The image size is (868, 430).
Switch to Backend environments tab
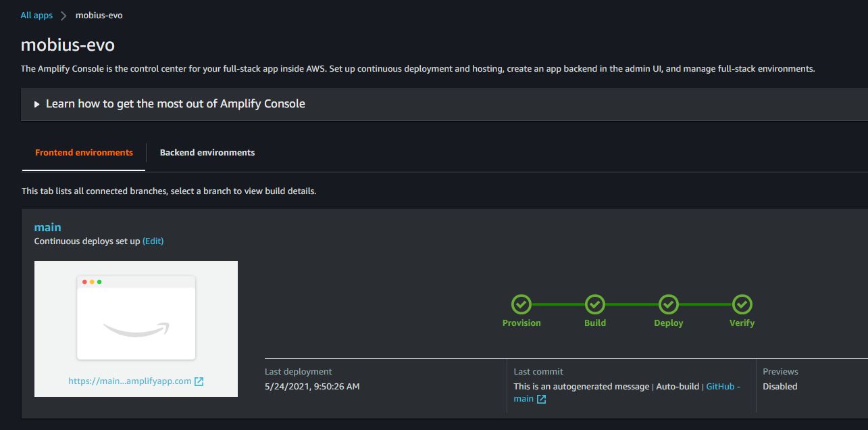coord(207,152)
